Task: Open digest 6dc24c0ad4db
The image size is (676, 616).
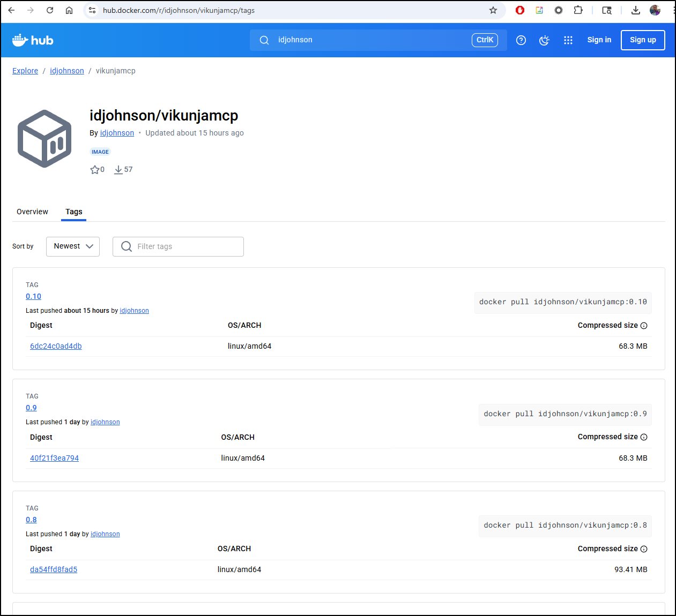Action: point(56,347)
